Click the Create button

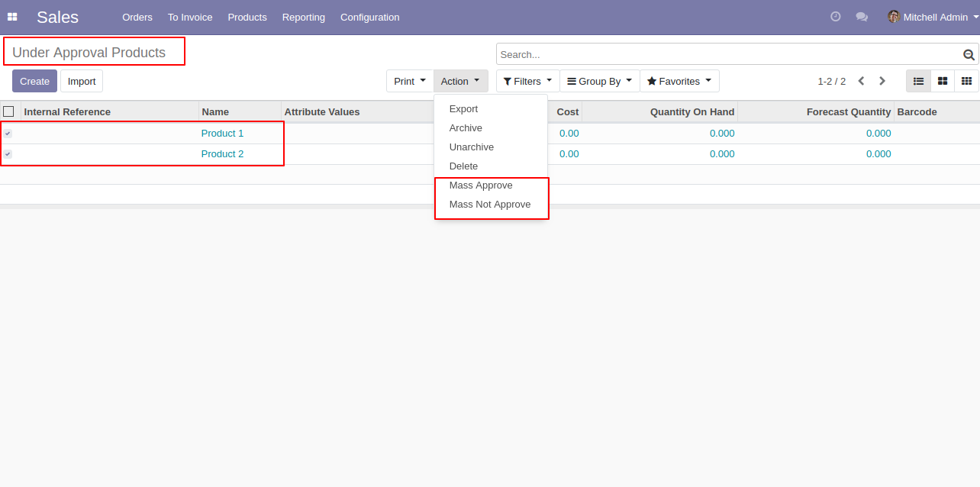(x=34, y=81)
